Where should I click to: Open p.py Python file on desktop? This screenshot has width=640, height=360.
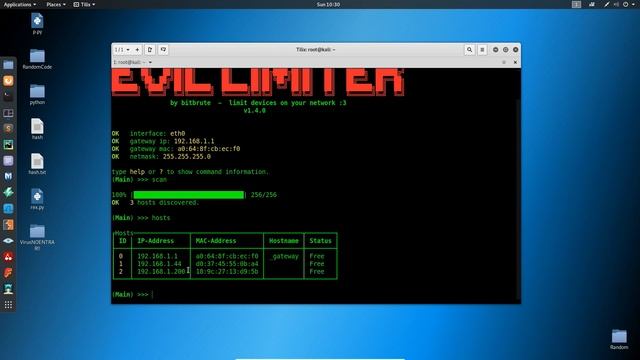37,24
